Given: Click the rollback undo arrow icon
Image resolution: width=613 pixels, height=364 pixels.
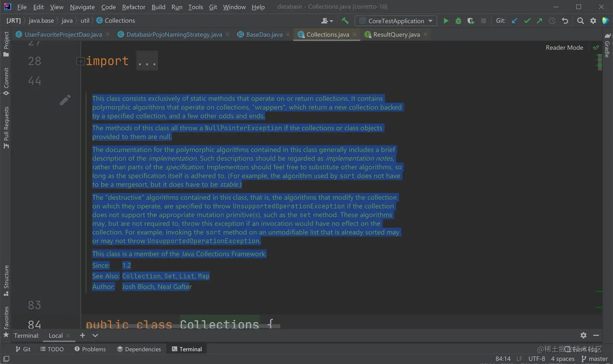Looking at the screenshot, I should point(565,21).
